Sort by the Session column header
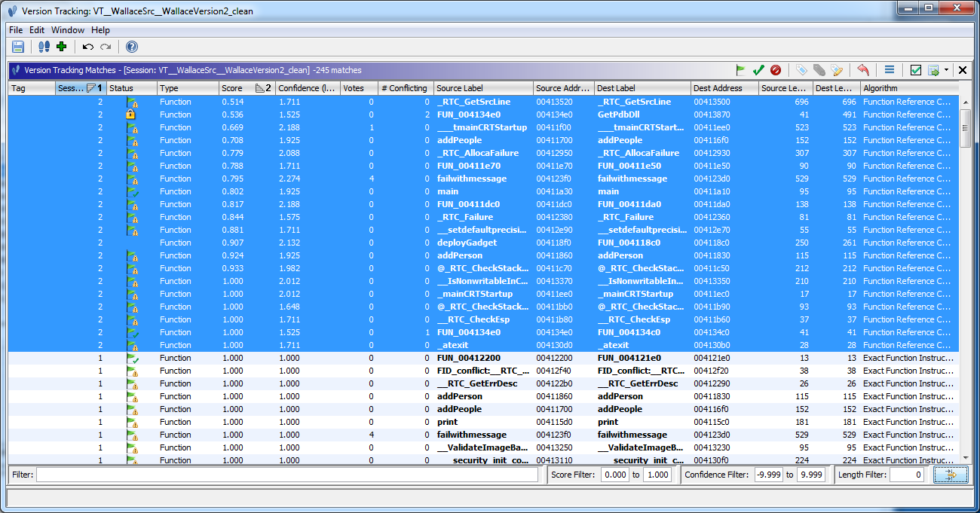 pyautogui.click(x=72, y=88)
